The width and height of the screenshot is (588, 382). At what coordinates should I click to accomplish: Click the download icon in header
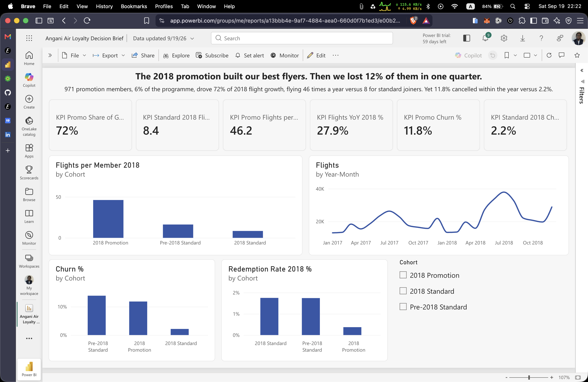click(x=522, y=38)
